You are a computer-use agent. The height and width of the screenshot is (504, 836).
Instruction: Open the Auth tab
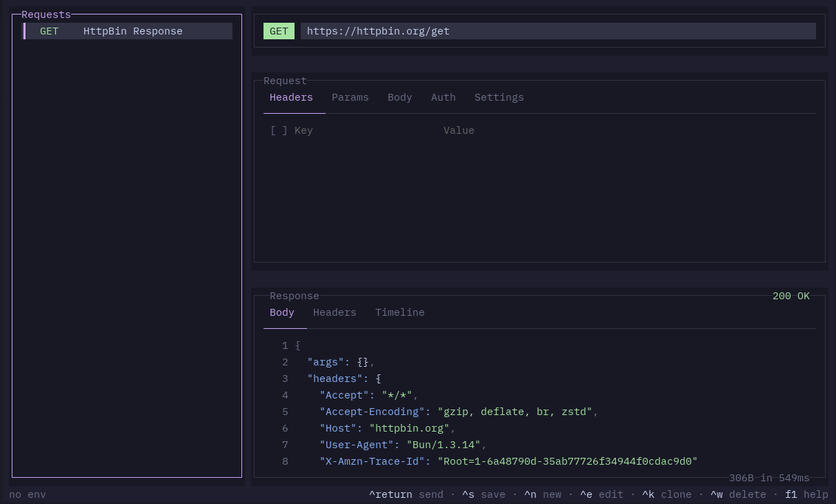[444, 97]
